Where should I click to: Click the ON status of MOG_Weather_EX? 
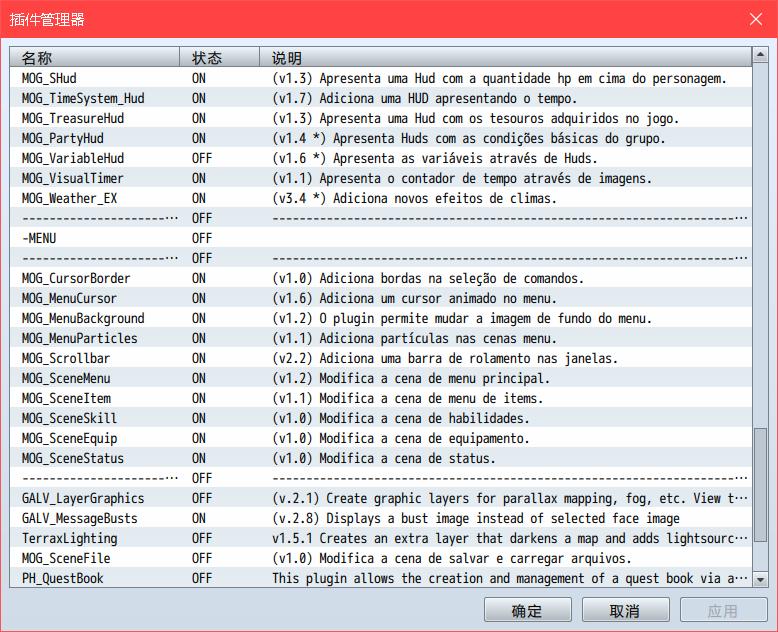pos(199,198)
